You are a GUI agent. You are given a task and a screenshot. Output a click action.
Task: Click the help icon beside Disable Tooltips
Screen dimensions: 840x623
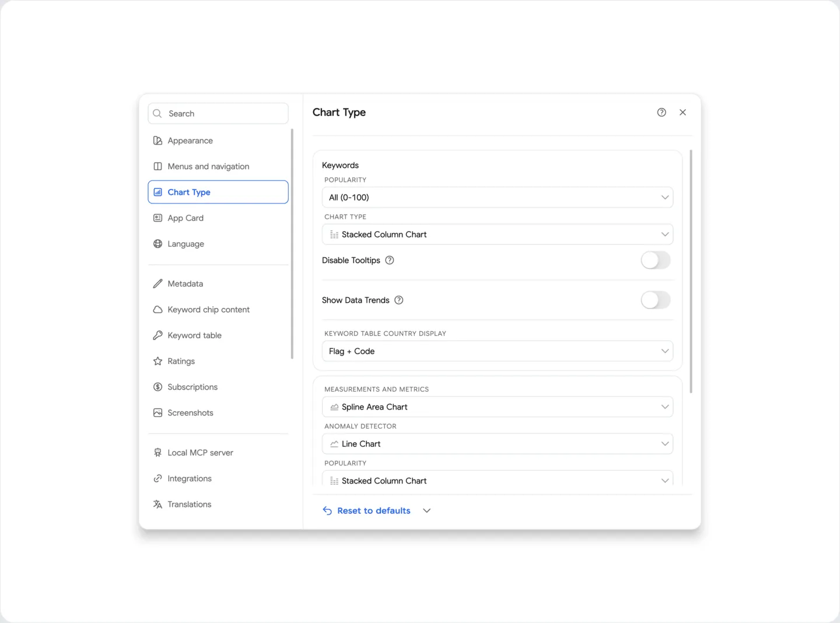pyautogui.click(x=390, y=260)
